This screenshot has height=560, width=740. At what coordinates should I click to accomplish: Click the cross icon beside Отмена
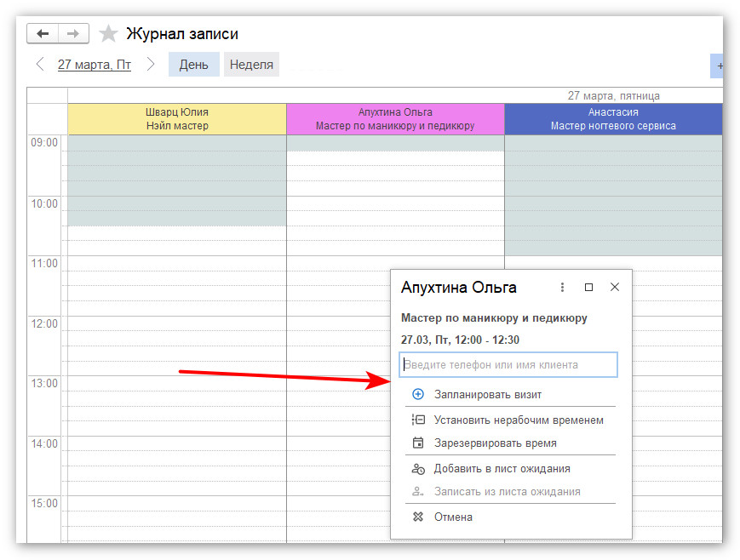pyautogui.click(x=418, y=517)
